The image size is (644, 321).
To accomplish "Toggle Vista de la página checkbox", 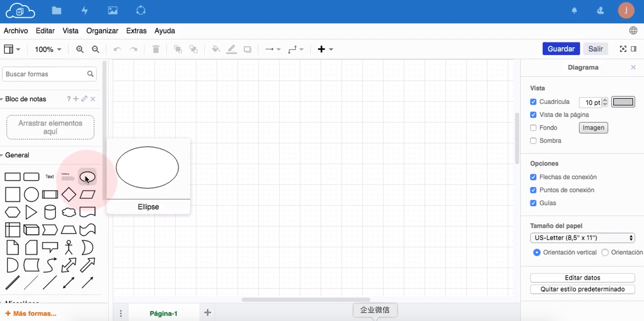I will 533,115.
